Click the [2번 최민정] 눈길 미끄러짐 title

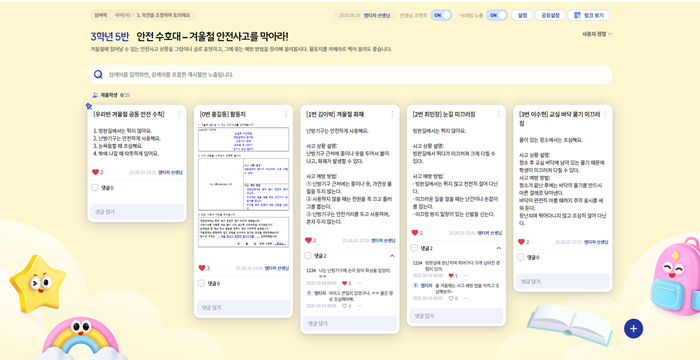click(444, 114)
